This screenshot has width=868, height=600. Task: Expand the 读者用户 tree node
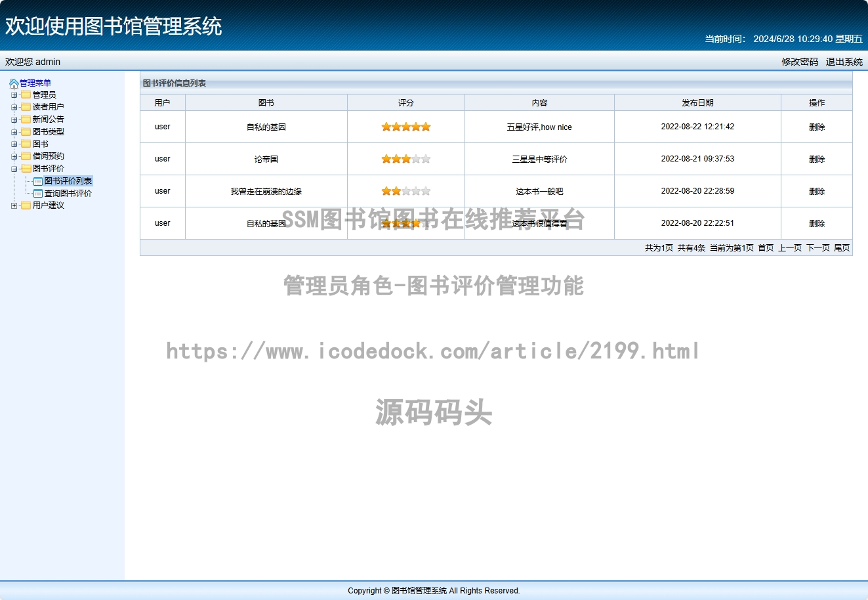(x=14, y=107)
